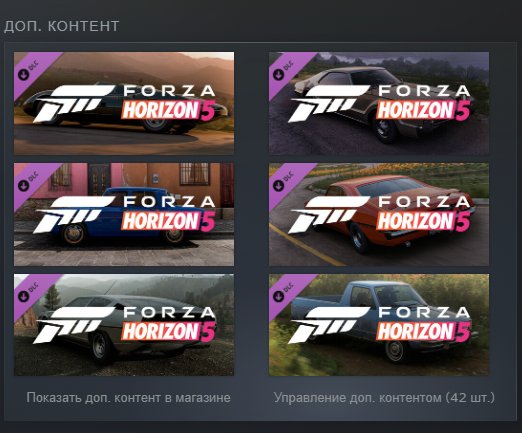Click Forza logo emblem on orange car thumbnail
The width and height of the screenshot is (522, 433).
point(330,215)
